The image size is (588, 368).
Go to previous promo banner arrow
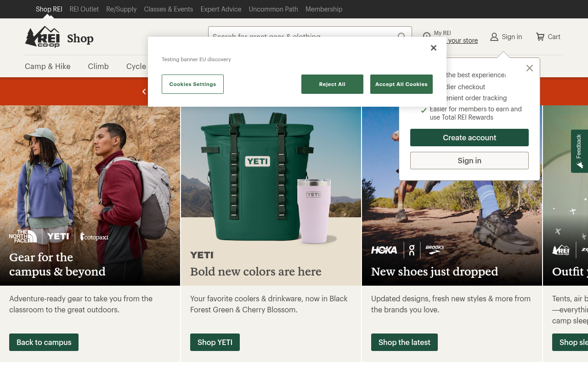pos(144,92)
